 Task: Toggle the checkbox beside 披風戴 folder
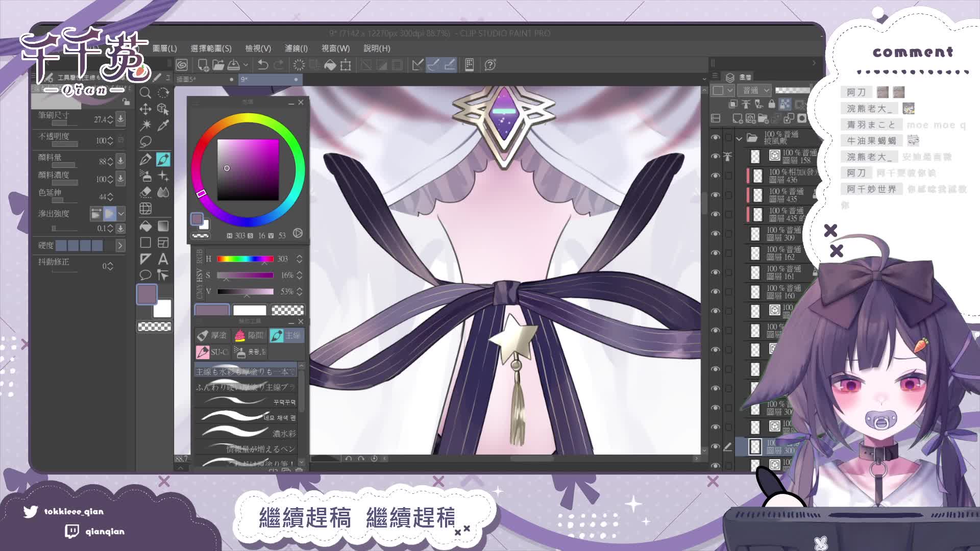(x=729, y=137)
